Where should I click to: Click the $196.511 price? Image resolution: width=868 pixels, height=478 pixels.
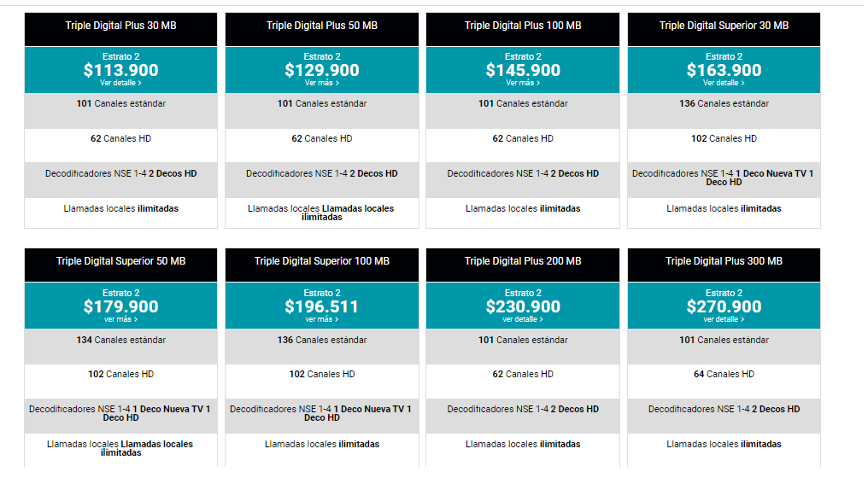click(321, 306)
